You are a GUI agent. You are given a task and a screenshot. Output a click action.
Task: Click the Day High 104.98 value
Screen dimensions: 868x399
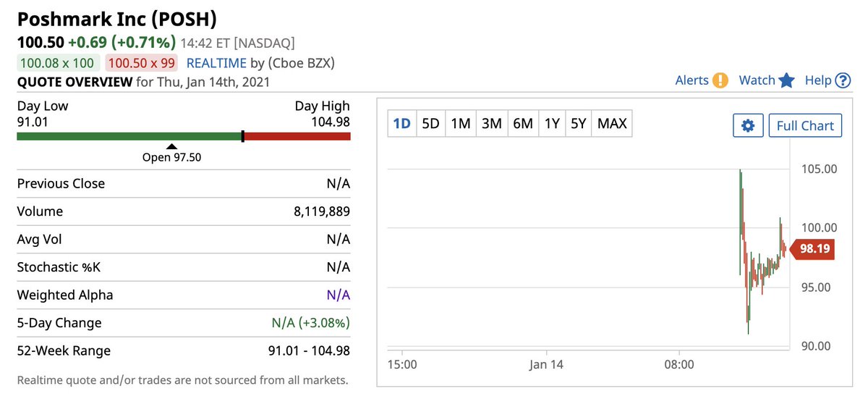[x=330, y=122]
